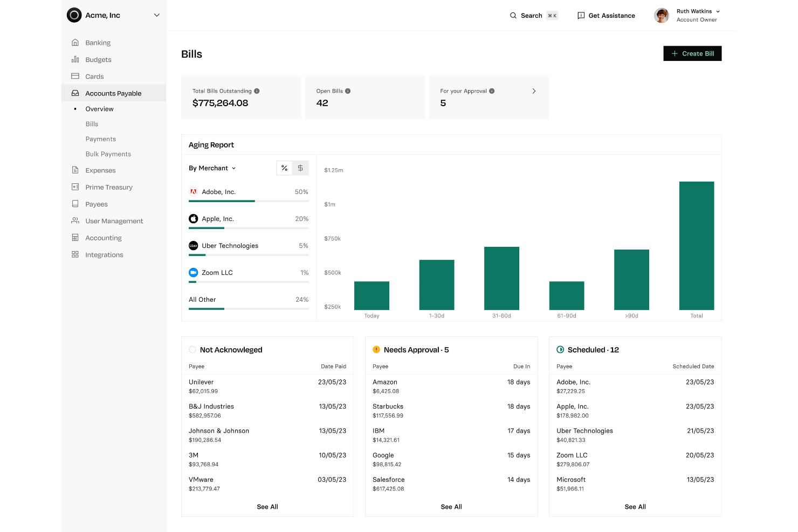The image size is (798, 532).
Task: Switch Aging Report to percentage view
Action: click(284, 168)
